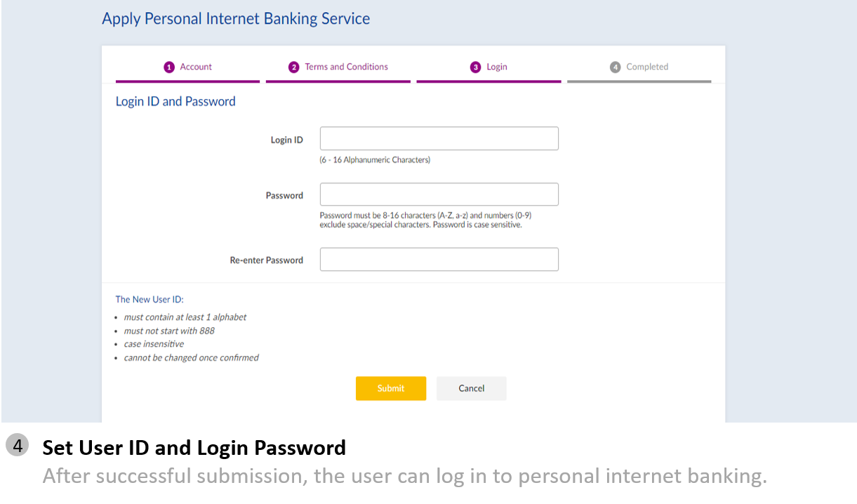This screenshot has width=857, height=504.
Task: Click the Password field label
Action: coord(284,196)
